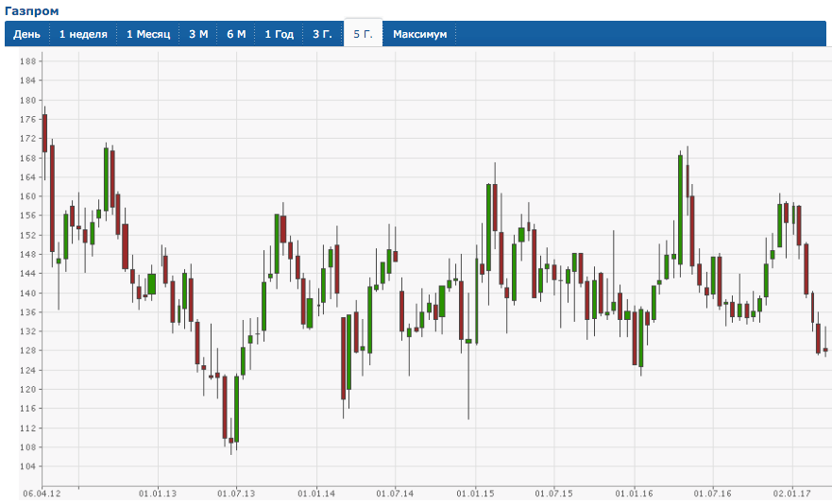Click the tall green candlestick peaking near 168 in 2016

point(680,208)
